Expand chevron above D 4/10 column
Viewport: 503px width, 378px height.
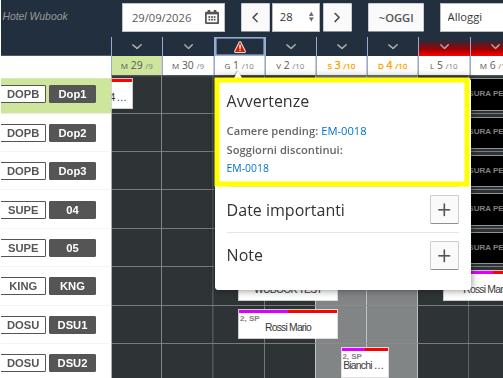pos(393,46)
